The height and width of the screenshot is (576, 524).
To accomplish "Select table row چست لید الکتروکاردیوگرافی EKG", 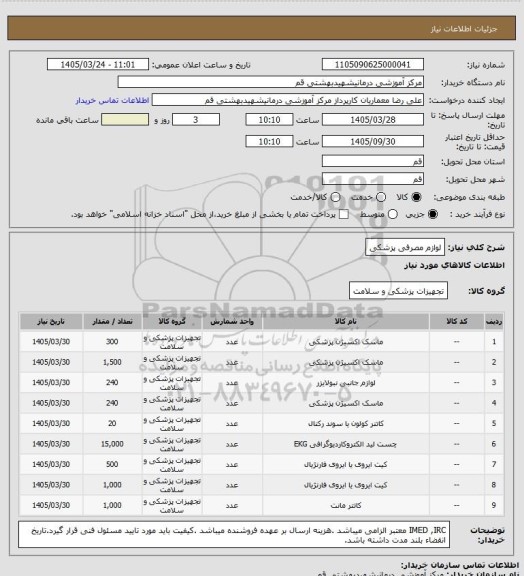I will point(262,444).
